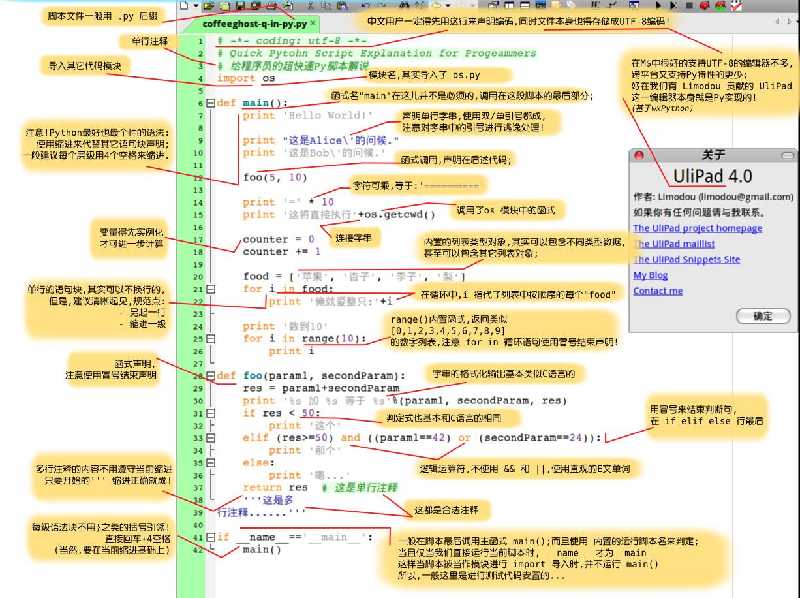The width and height of the screenshot is (800, 598).
Task: Collapse the 'for i in food' fold marker
Action: point(208,289)
